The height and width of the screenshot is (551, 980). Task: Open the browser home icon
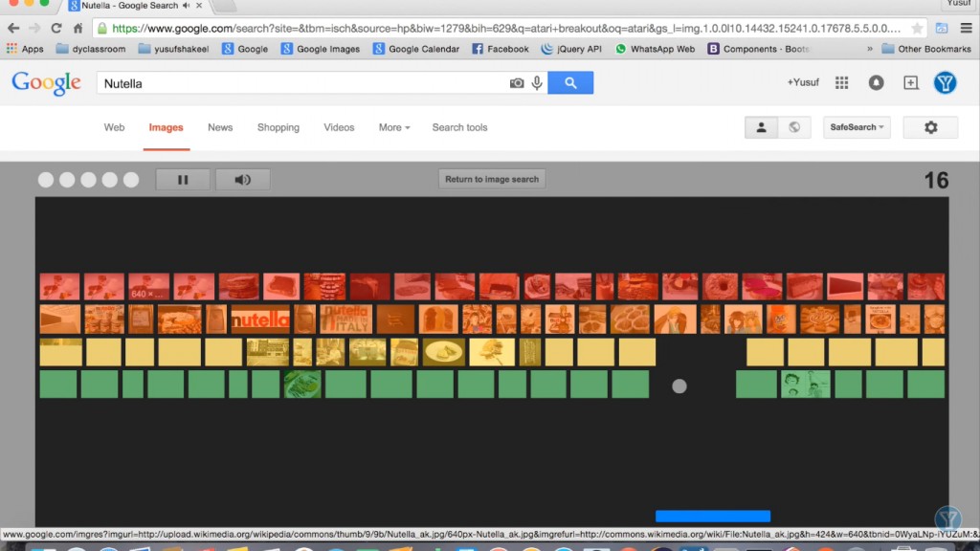pyautogui.click(x=78, y=28)
